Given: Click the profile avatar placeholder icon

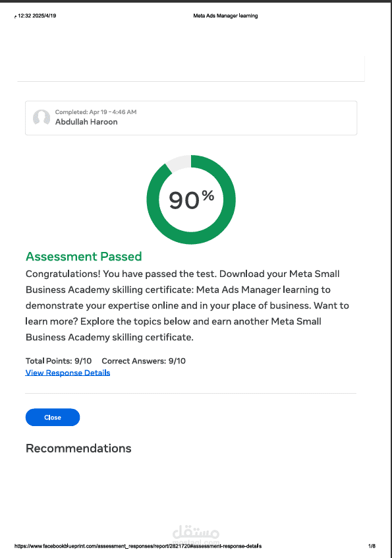Looking at the screenshot, I should coord(41,118).
